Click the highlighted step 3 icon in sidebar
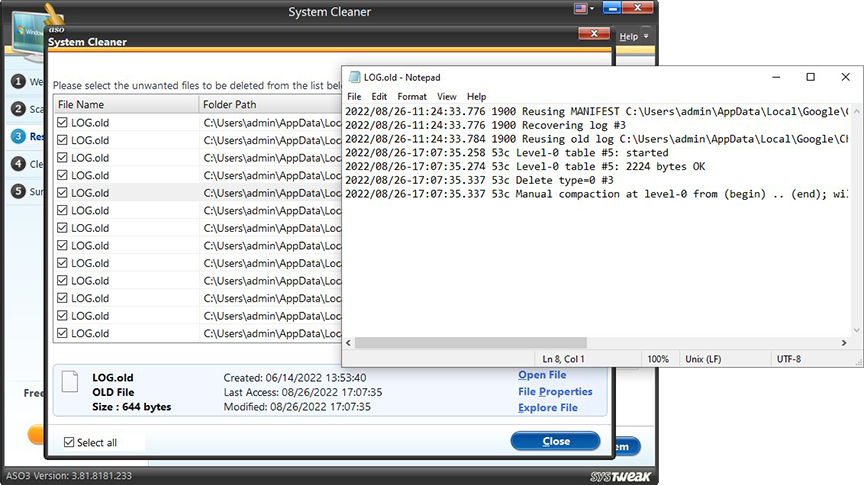This screenshot has width=864, height=485. click(18, 136)
